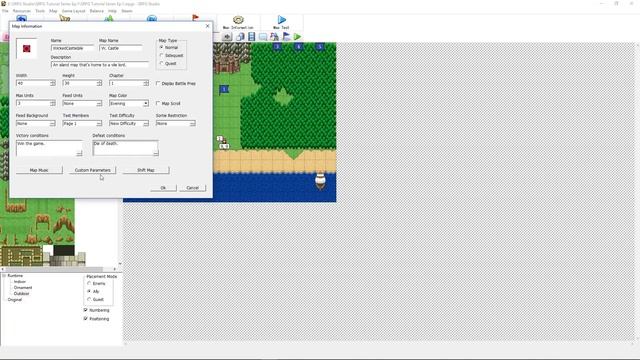The image size is (640, 360).
Task: Select the Outdoor tree item
Action: tap(22, 293)
